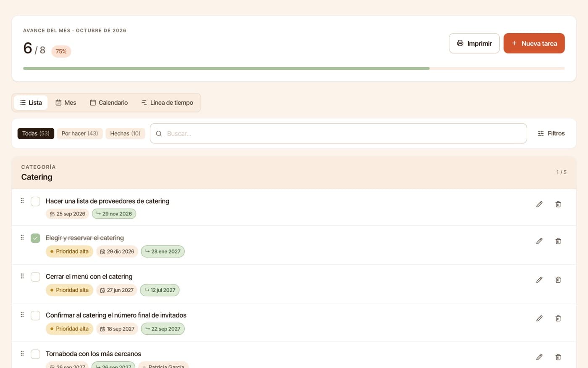588x368 pixels.
Task: Edit the 'Elegir y reservar el catering' task
Action: click(x=539, y=241)
